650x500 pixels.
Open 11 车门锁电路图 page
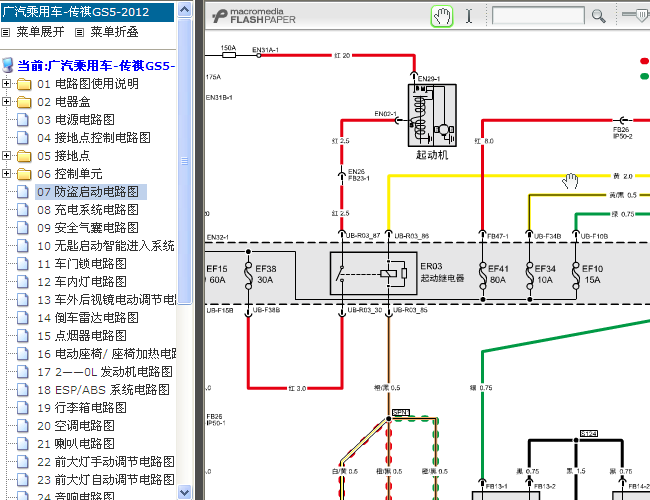click(x=82, y=264)
